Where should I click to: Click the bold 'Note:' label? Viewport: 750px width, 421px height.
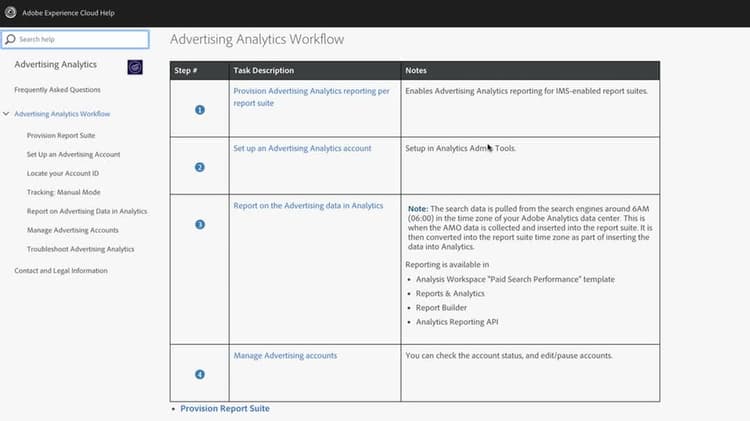(x=418, y=209)
